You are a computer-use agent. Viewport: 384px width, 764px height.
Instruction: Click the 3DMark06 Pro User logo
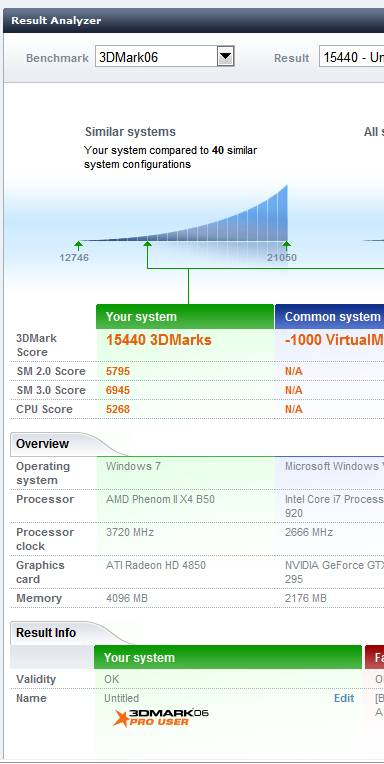161,718
